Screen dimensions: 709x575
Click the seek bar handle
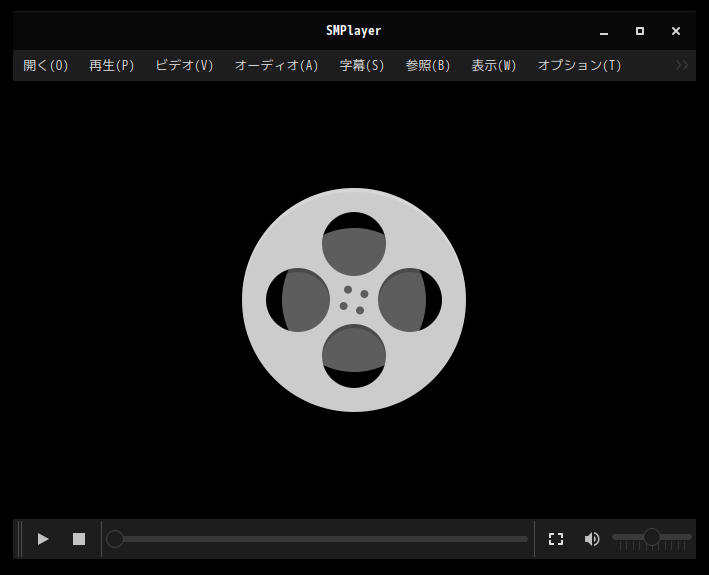[115, 539]
